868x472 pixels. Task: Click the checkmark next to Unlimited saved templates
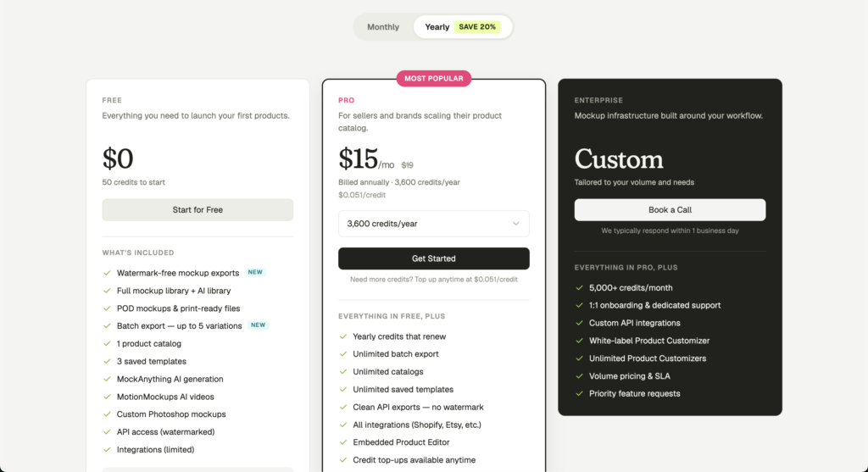343,390
